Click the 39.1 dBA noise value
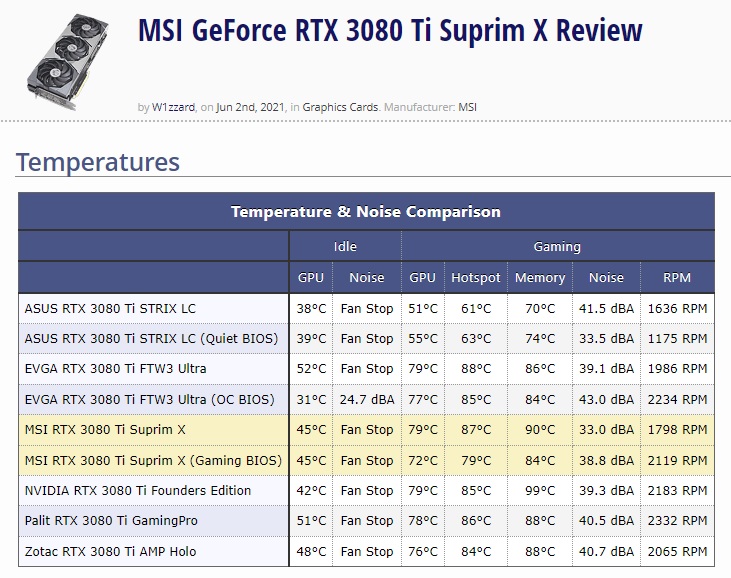This screenshot has height=578, width=731. pyautogui.click(x=606, y=369)
